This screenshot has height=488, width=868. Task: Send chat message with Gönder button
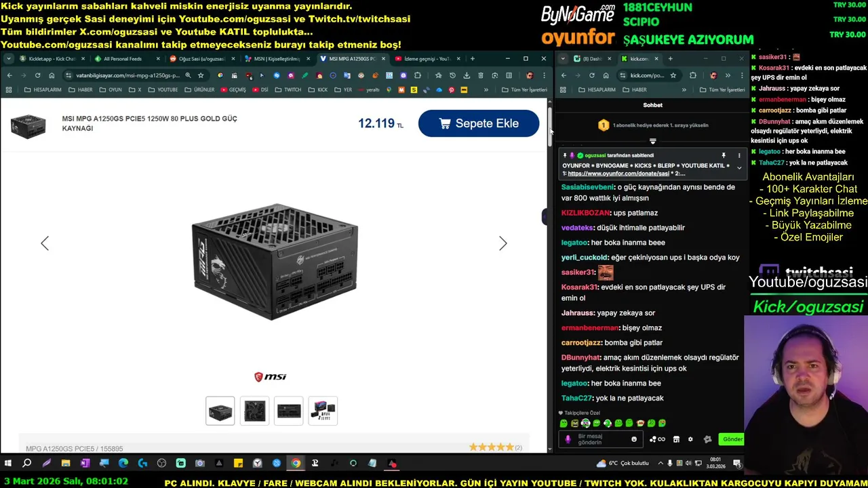[x=732, y=439]
